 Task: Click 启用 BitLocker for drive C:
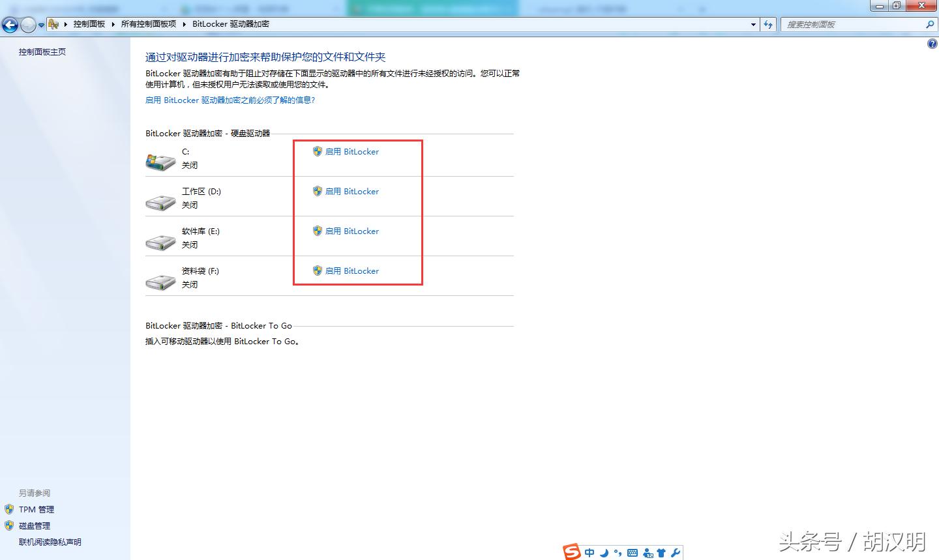coord(352,151)
